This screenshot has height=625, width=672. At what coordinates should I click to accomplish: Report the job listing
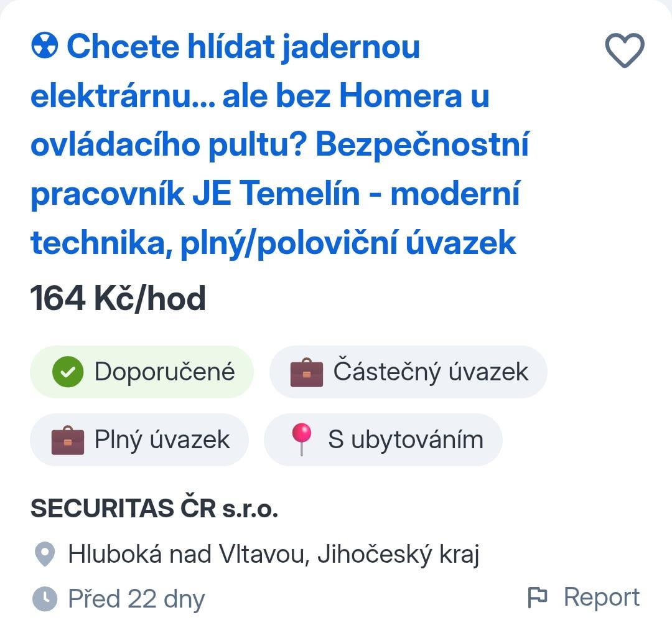(x=601, y=596)
